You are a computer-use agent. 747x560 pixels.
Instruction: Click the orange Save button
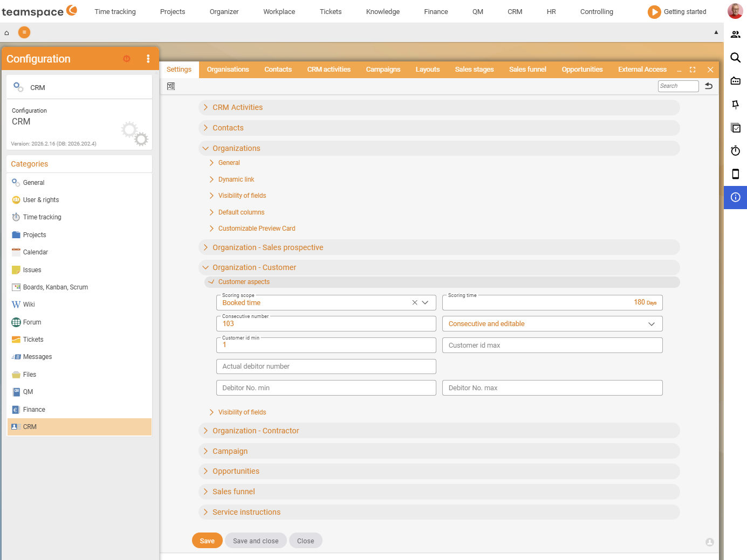(207, 541)
